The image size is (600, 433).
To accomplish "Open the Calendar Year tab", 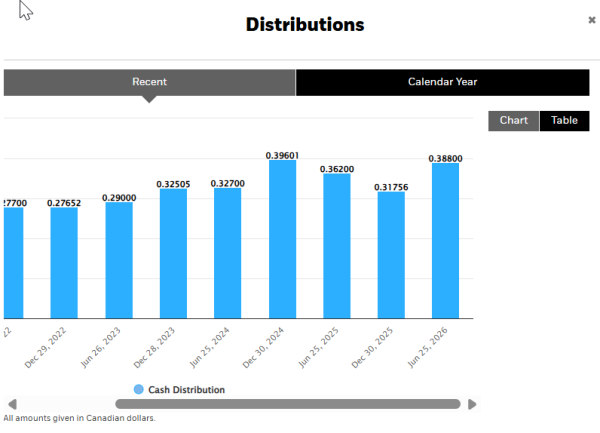I will [x=442, y=82].
